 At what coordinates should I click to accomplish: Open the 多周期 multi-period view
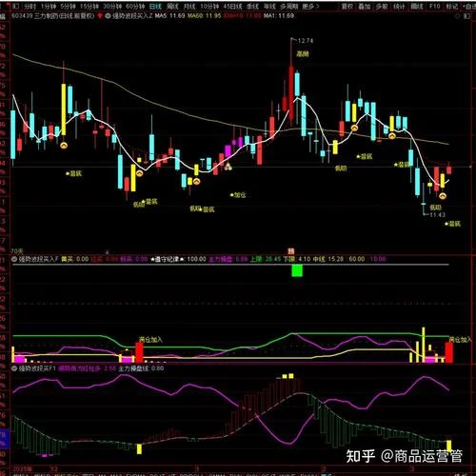(x=289, y=7)
